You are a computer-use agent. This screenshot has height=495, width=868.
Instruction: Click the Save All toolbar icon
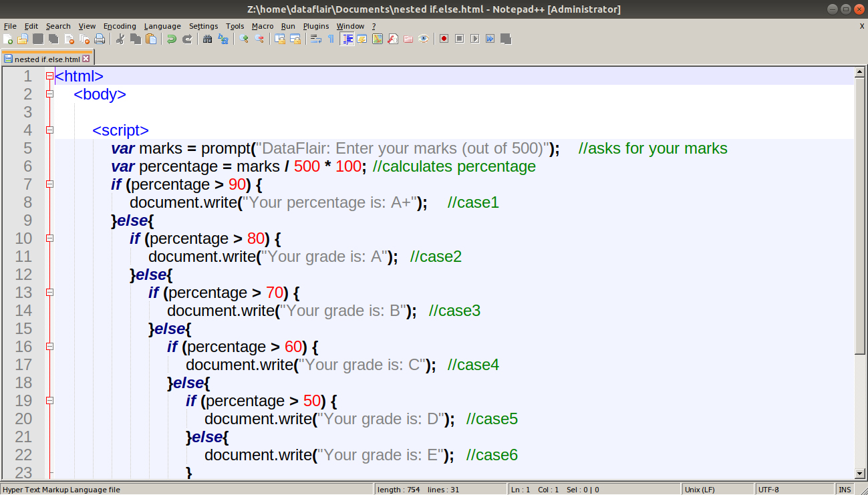point(52,39)
